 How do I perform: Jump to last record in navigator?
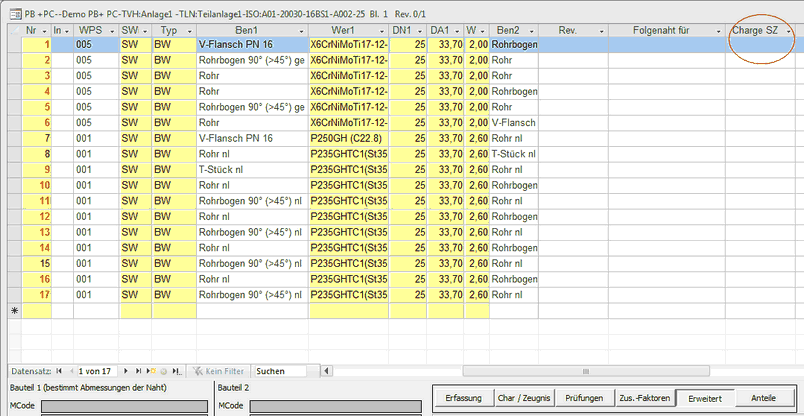pos(139,371)
